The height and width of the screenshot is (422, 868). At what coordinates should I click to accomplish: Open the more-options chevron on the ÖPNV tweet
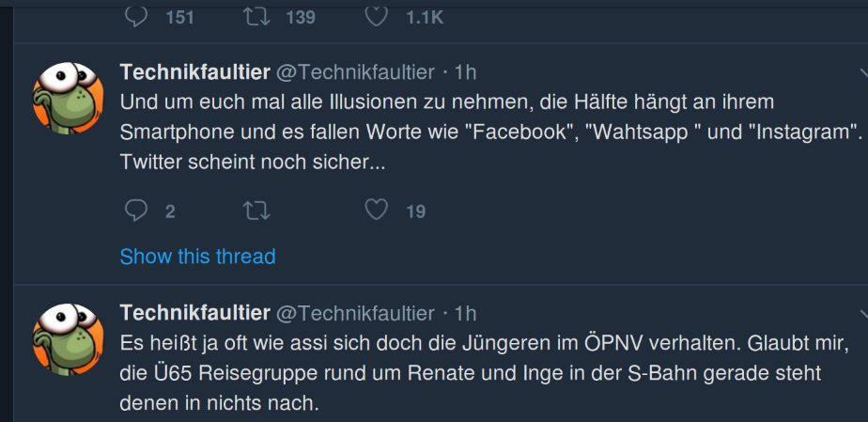tap(863, 314)
